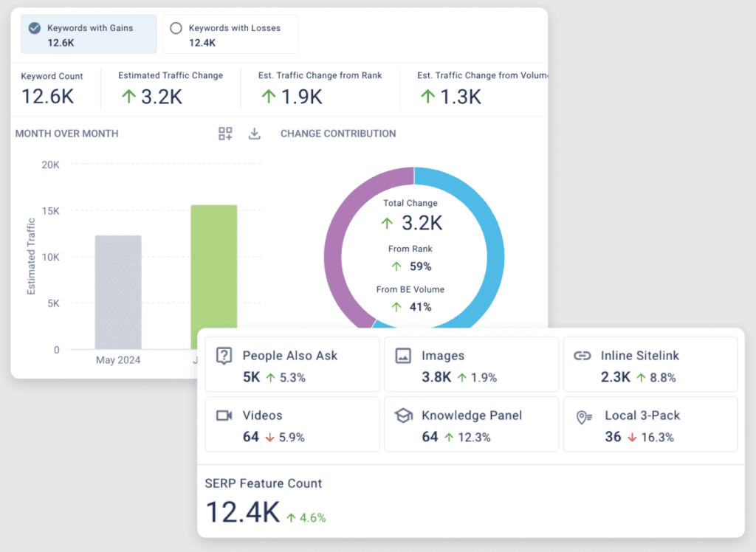
Task: Click the Inline Sitelink chain icon
Action: [583, 356]
